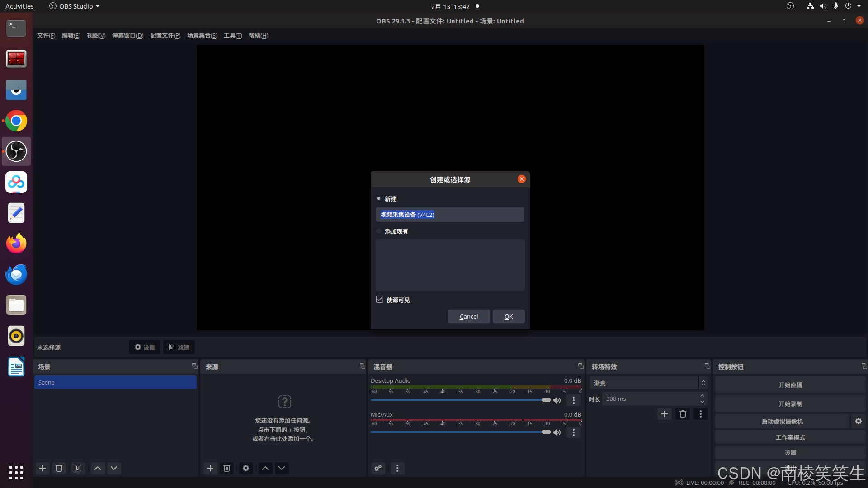Uncheck the 使源可见 checkbox
The height and width of the screenshot is (488, 868).
[380, 300]
